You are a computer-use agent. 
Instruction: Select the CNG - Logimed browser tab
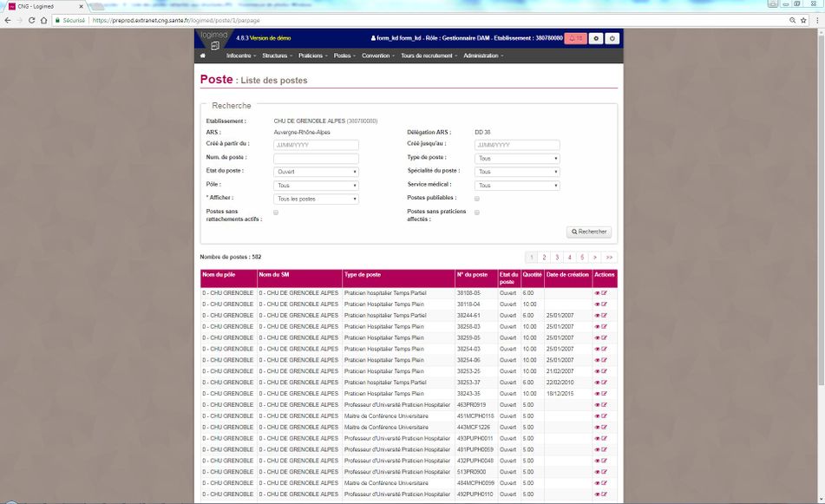(45, 6)
